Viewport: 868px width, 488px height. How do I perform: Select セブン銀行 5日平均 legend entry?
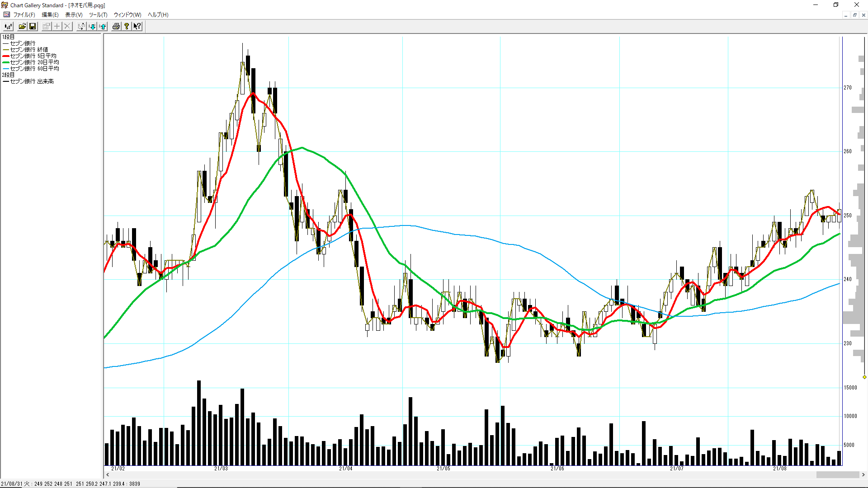pyautogui.click(x=33, y=56)
